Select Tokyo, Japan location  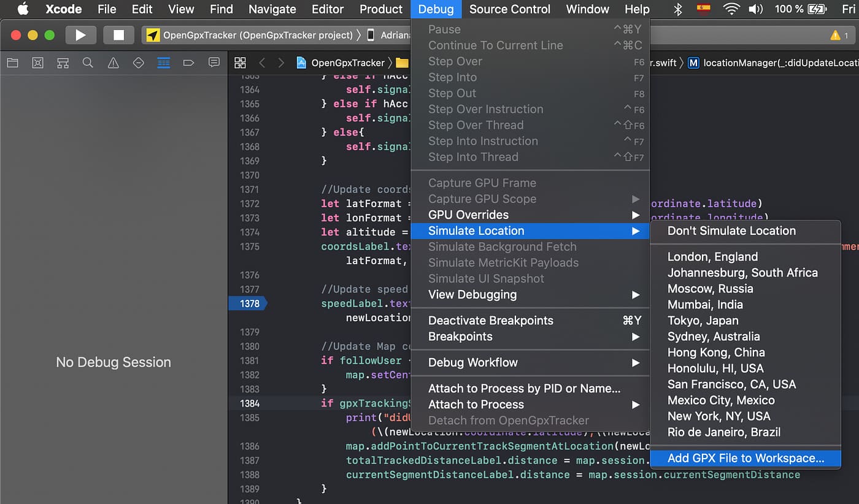click(745, 320)
